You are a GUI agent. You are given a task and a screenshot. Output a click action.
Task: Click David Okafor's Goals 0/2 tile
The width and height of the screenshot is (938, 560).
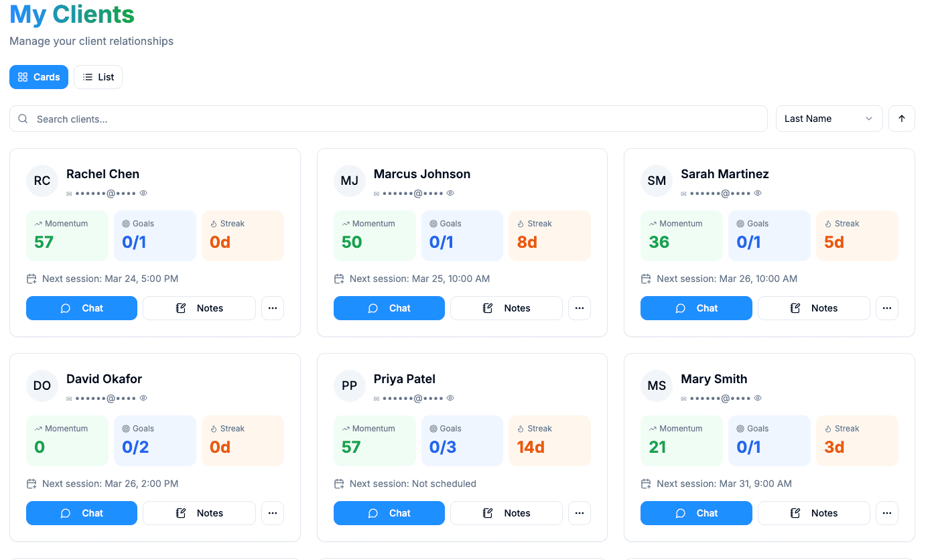pyautogui.click(x=155, y=441)
